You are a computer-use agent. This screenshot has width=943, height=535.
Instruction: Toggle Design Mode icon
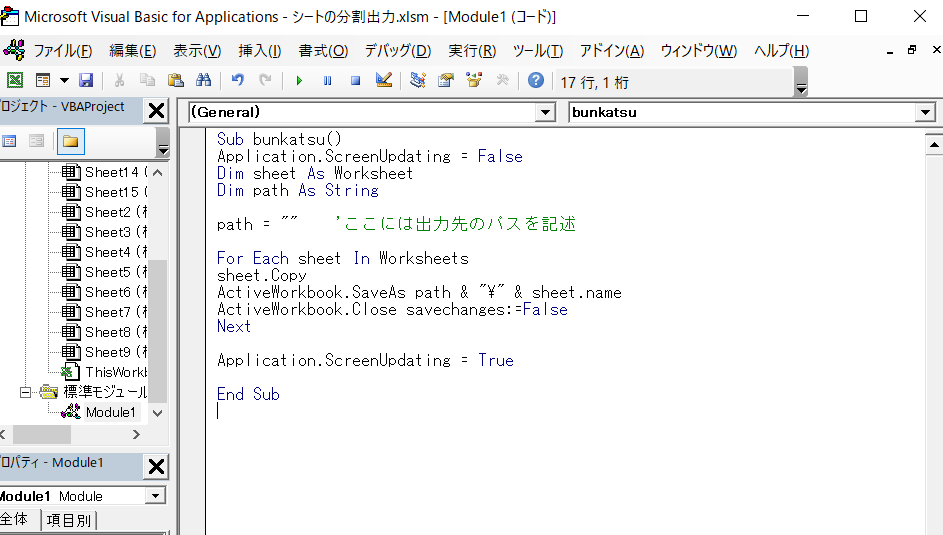pos(384,80)
